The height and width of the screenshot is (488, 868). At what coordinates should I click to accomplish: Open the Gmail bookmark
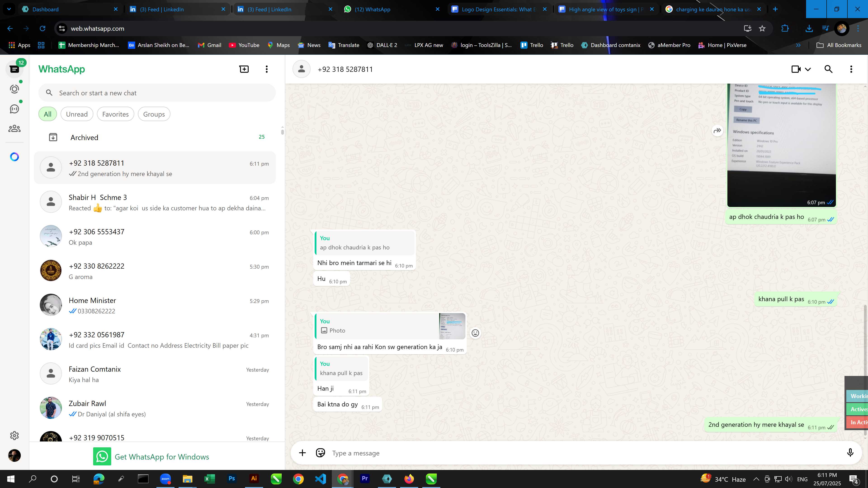(x=209, y=45)
